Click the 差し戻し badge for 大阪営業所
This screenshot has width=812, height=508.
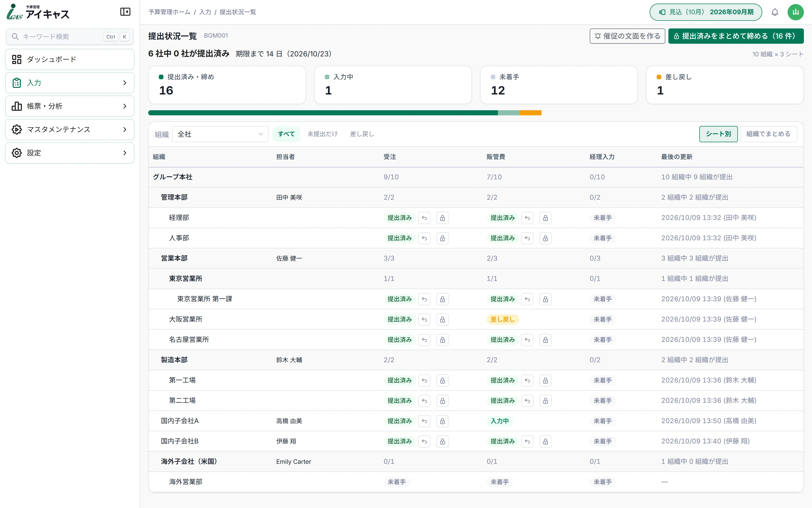click(502, 320)
